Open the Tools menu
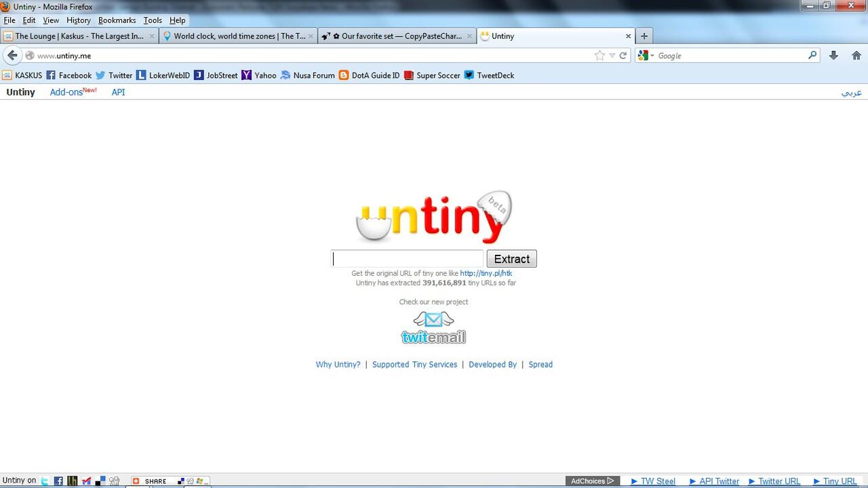 (153, 20)
